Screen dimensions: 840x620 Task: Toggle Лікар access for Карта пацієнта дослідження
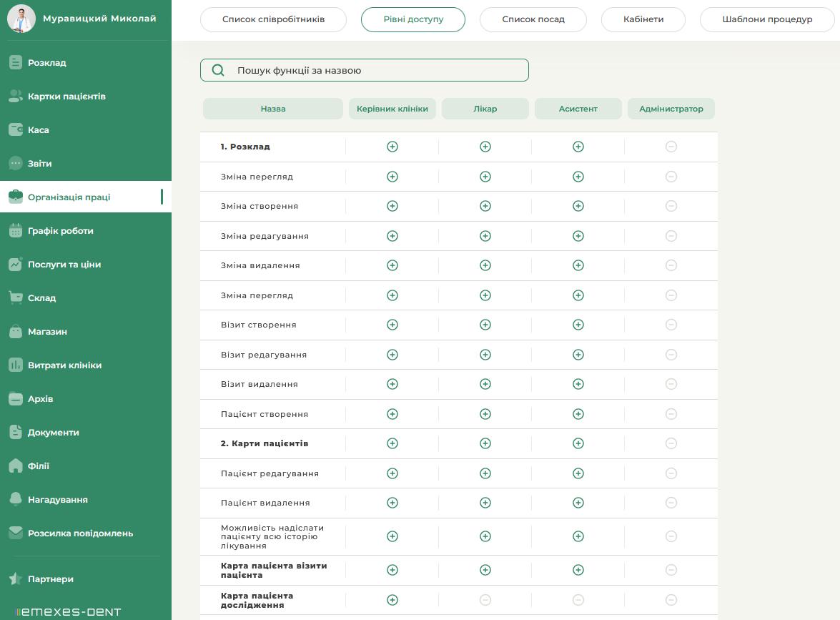(x=485, y=600)
